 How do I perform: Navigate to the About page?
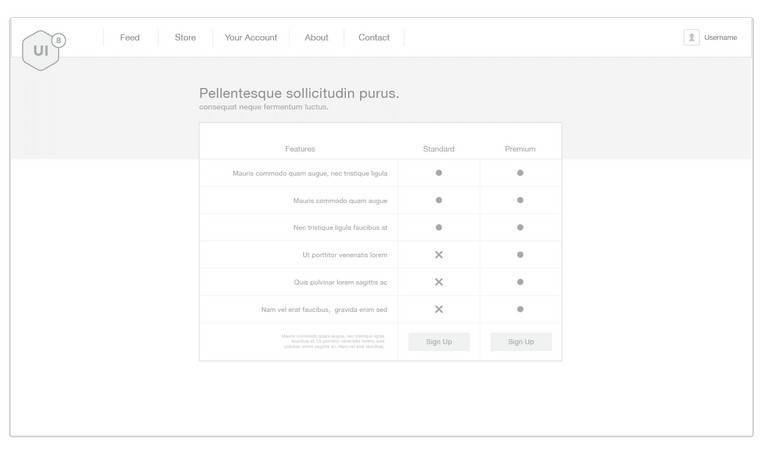click(x=316, y=38)
